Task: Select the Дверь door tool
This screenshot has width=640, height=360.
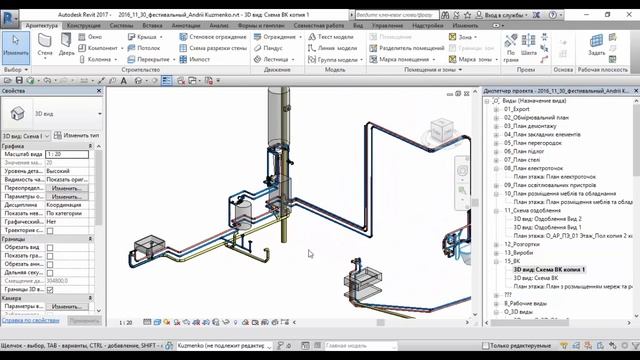Action: pos(66,45)
